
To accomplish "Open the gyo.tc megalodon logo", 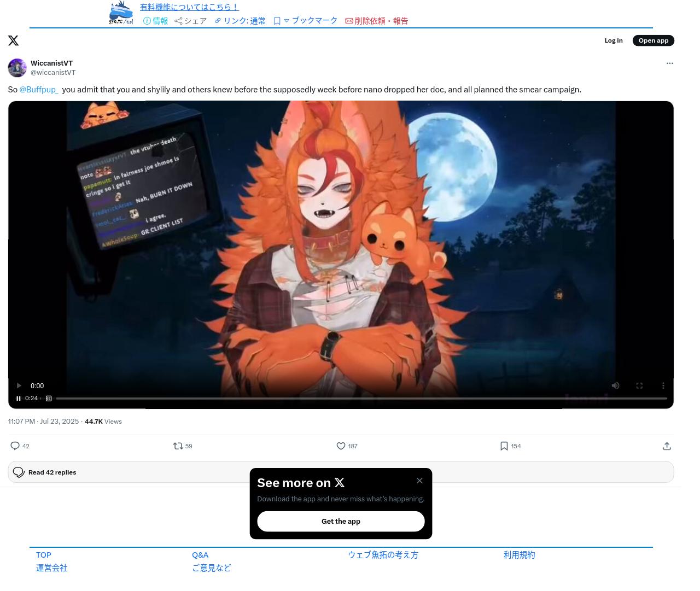I will [121, 13].
